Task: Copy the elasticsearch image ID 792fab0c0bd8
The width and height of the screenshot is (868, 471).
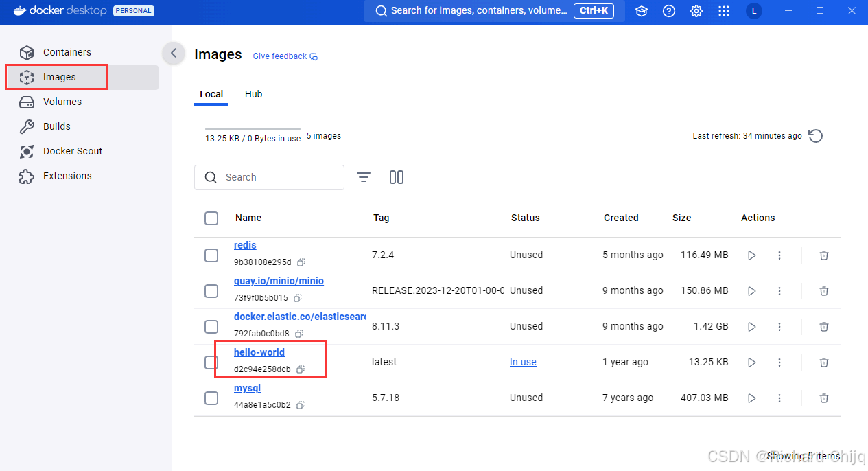Action: pos(299,334)
